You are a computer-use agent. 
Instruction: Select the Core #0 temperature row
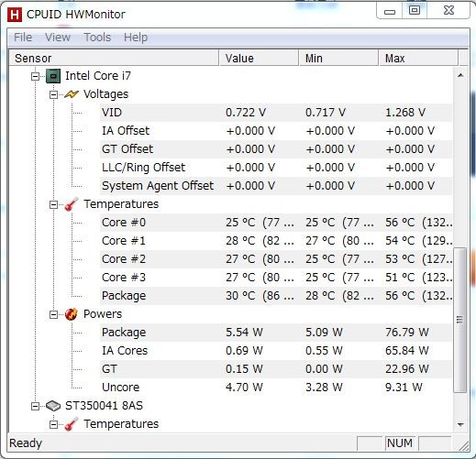(x=276, y=223)
